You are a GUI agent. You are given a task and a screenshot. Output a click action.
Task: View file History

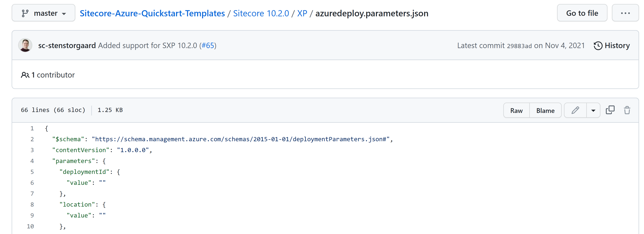[612, 46]
